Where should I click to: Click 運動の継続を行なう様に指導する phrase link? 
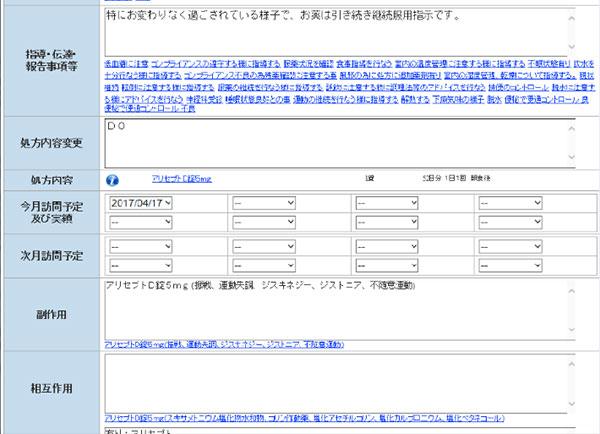[346, 99]
